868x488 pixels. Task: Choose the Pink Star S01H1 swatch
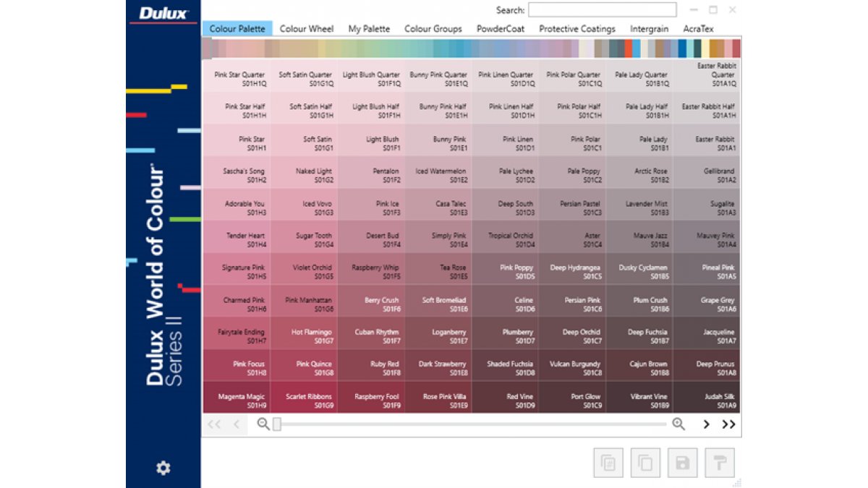pos(236,140)
